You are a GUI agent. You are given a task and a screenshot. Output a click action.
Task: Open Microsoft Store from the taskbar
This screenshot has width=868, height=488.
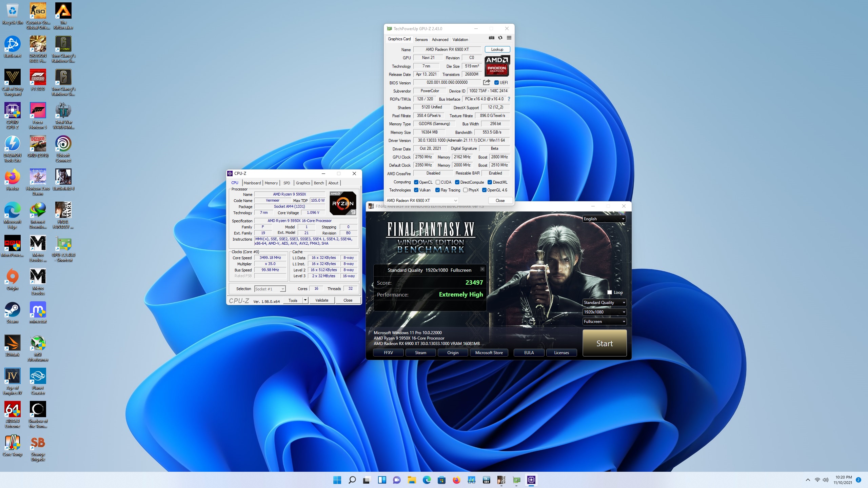pyautogui.click(x=441, y=480)
